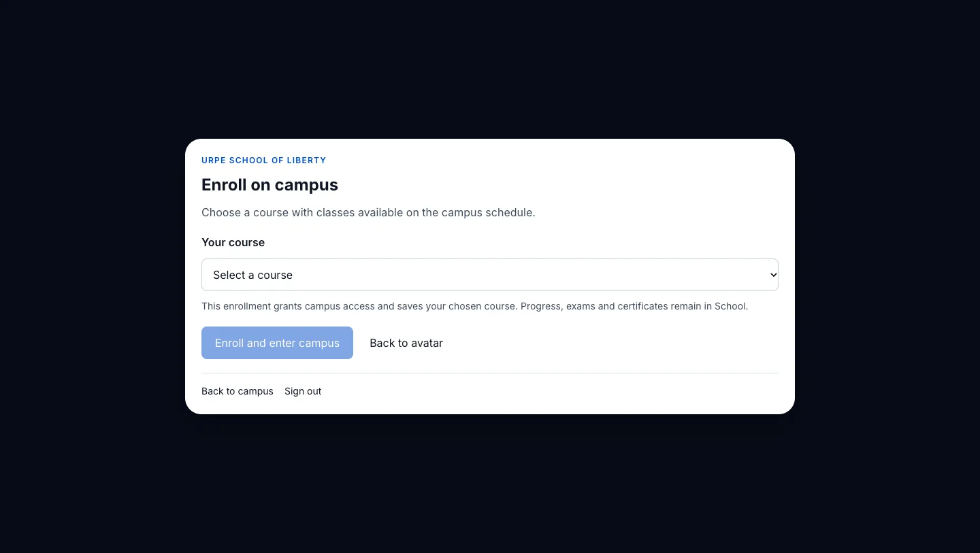
Task: Go back using "Back to avatar"
Action: pos(406,343)
